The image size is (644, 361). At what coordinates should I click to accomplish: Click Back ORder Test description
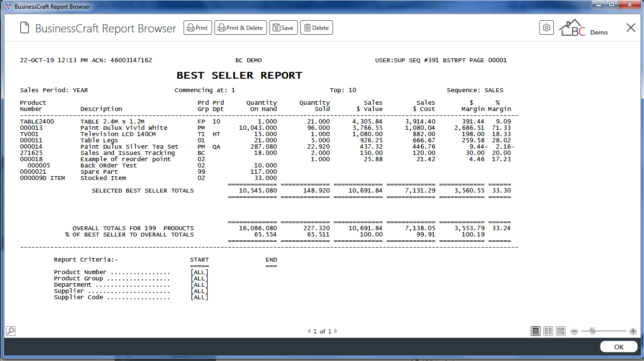tap(108, 166)
